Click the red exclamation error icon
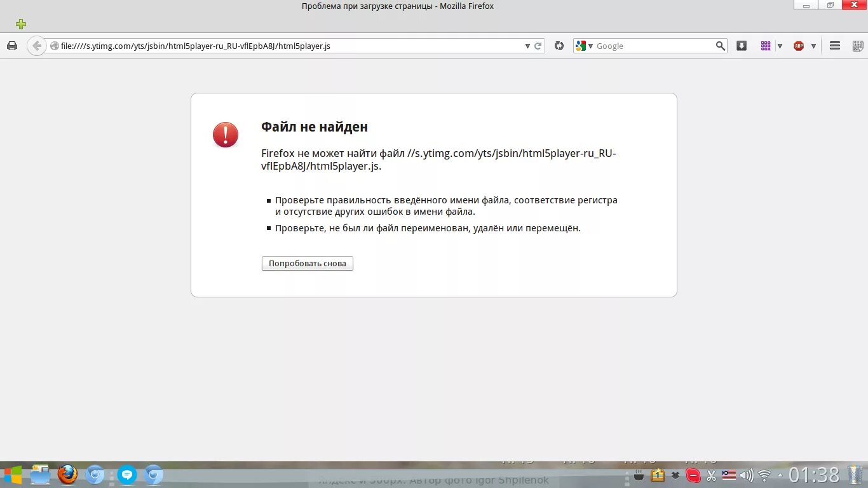The image size is (868, 488). coord(226,135)
